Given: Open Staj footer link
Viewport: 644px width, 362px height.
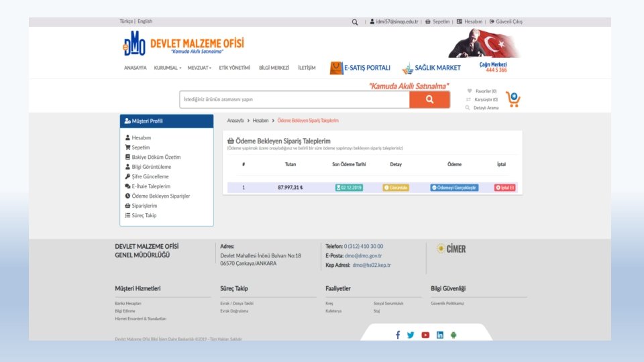Looking at the screenshot, I should tap(376, 311).
